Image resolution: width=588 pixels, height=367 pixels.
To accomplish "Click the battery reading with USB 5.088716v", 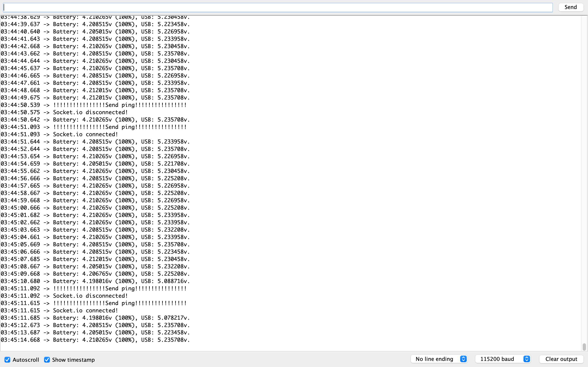I will click(95, 281).
